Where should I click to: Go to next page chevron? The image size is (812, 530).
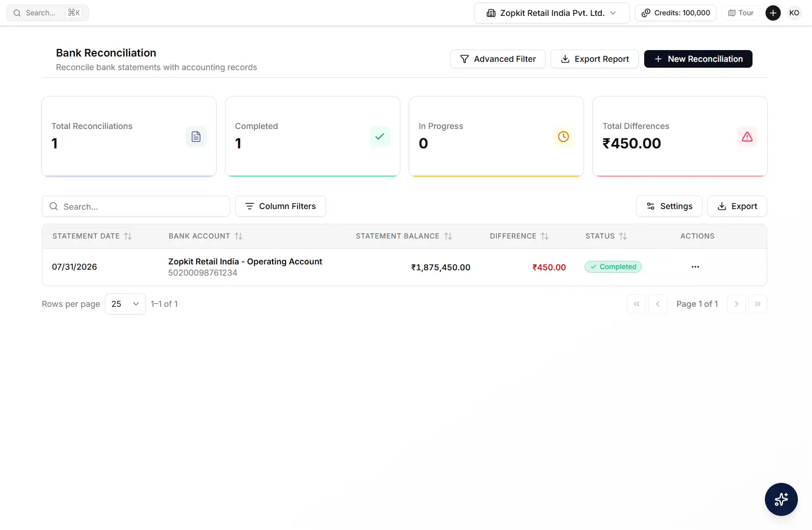[737, 304]
